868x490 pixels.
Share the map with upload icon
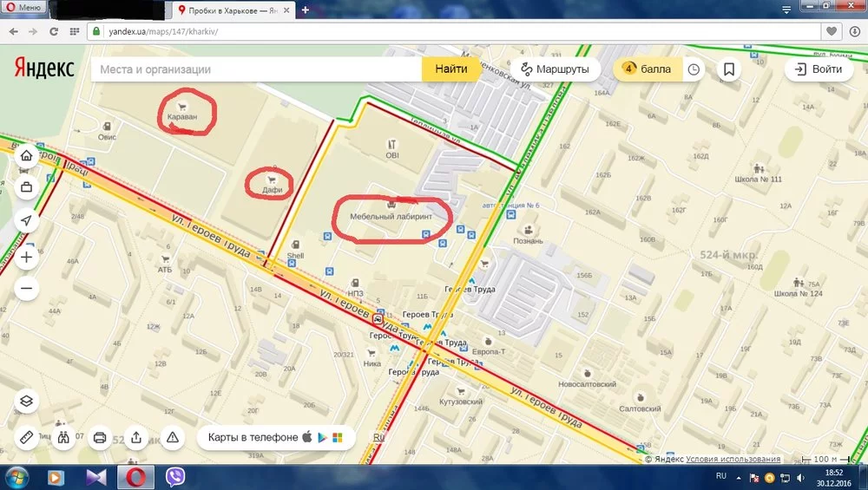[x=136, y=437]
